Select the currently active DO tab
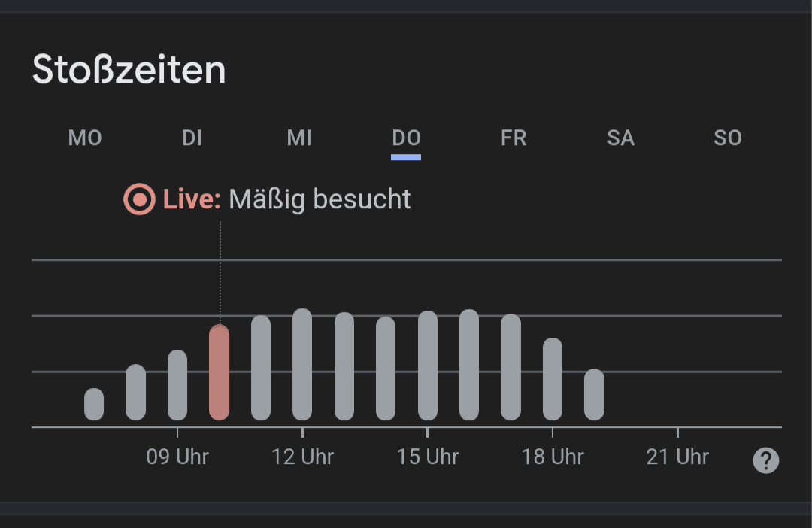 pos(406,138)
